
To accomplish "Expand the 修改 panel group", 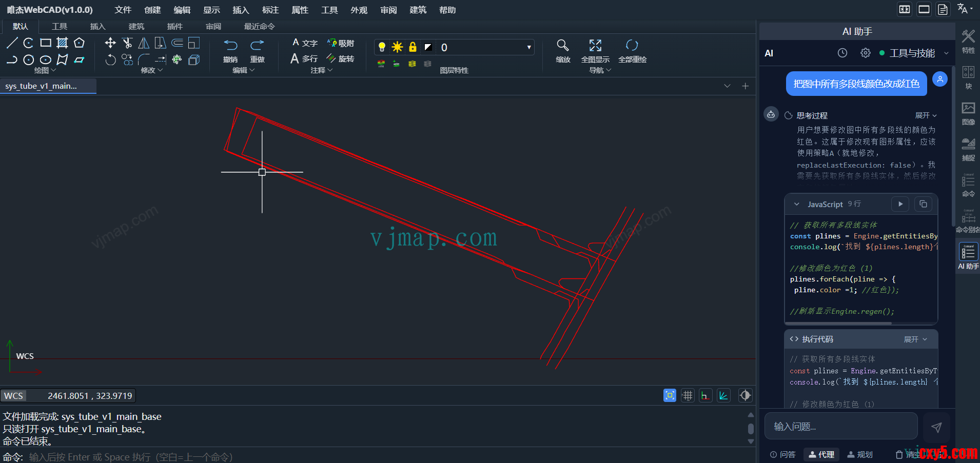I will pos(152,70).
